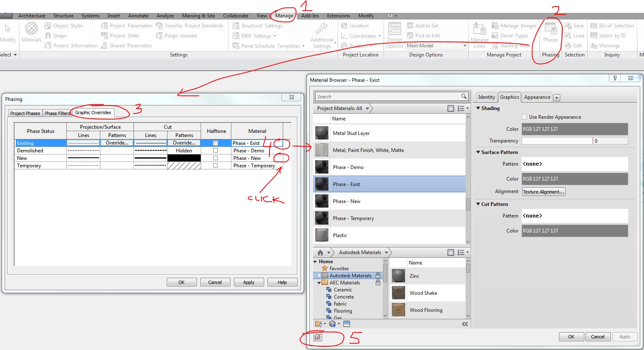Viewport: 644px width, 350px height.
Task: Click Add to Set
Action: click(x=423, y=26)
